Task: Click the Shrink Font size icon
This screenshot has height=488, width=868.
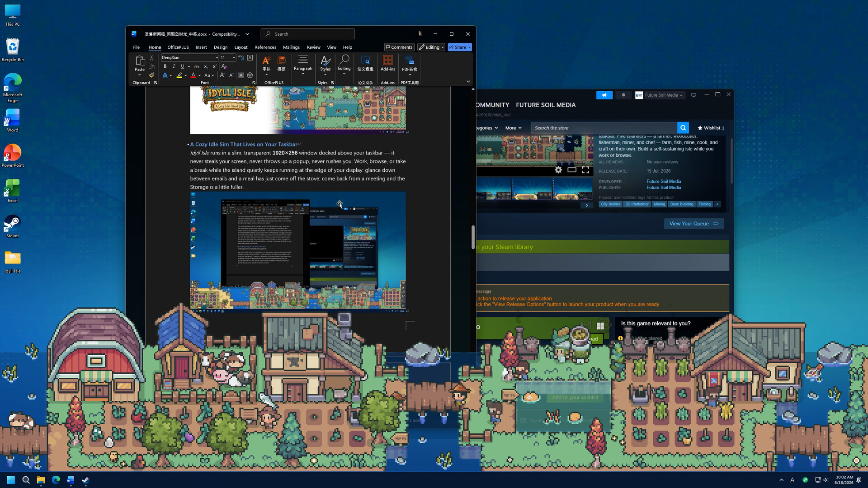Action: pos(231,75)
